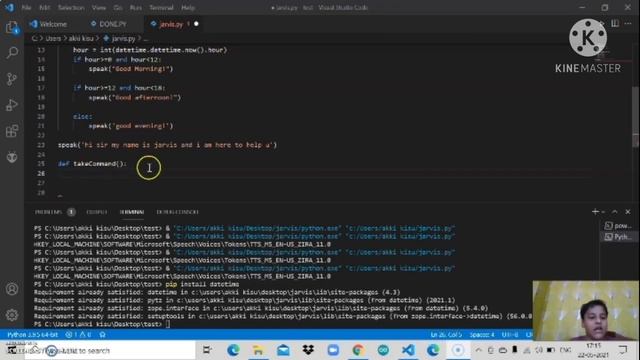Open Task View from taskbar

[207, 350]
